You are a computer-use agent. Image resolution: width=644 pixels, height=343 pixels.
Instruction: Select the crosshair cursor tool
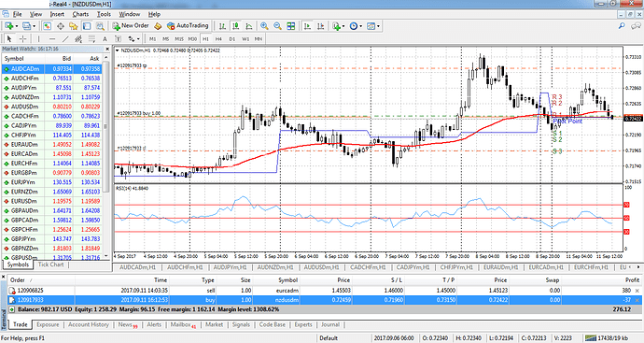23,38
